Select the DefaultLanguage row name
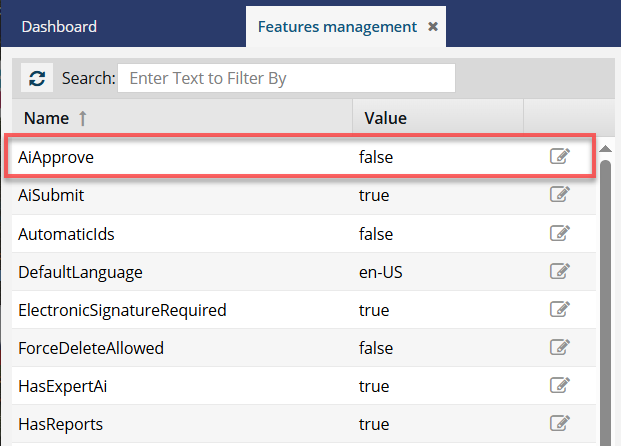621x446 pixels. (80, 272)
